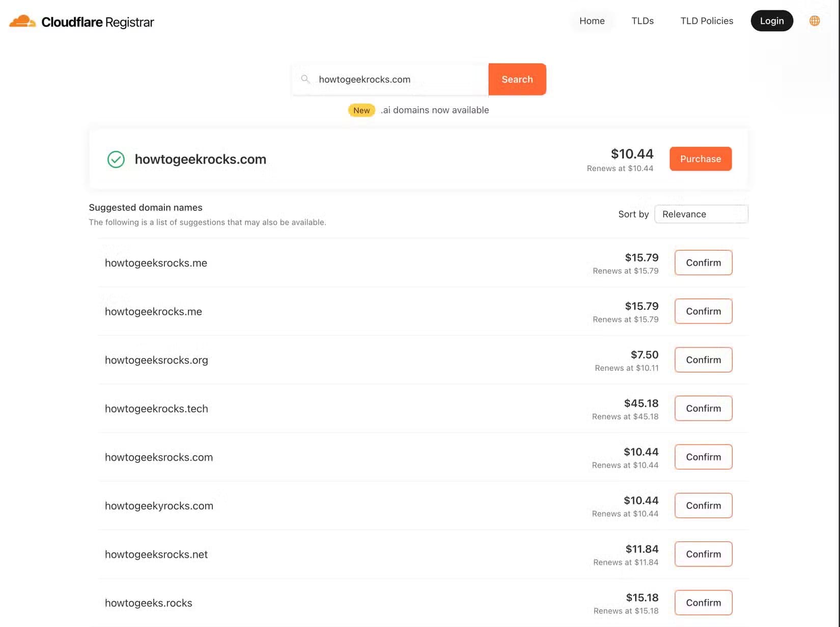Click the howtogeekyrocks.com domain name
The height and width of the screenshot is (627, 840).
point(159,506)
